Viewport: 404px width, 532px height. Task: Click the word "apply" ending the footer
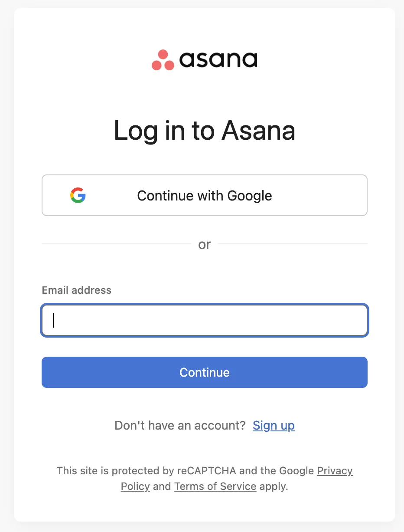[x=273, y=486]
